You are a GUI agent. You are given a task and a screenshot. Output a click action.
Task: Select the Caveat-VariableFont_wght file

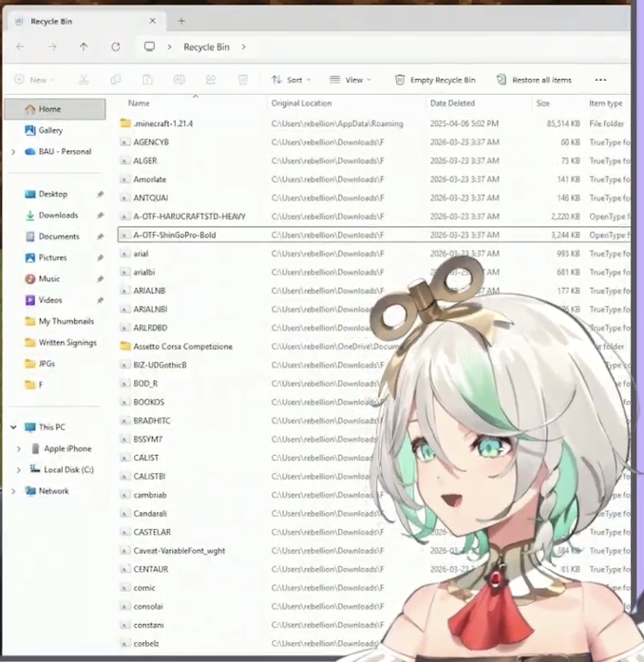pos(373,551)
